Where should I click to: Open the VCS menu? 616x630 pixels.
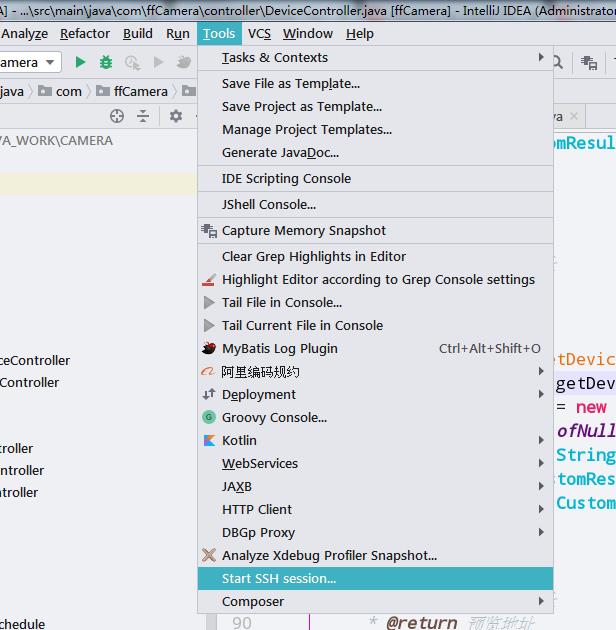[x=259, y=33]
